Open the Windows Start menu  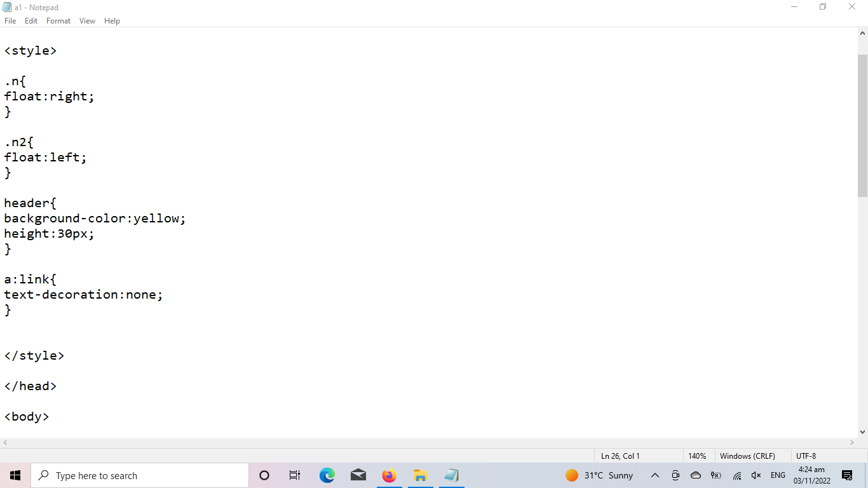tap(15, 475)
